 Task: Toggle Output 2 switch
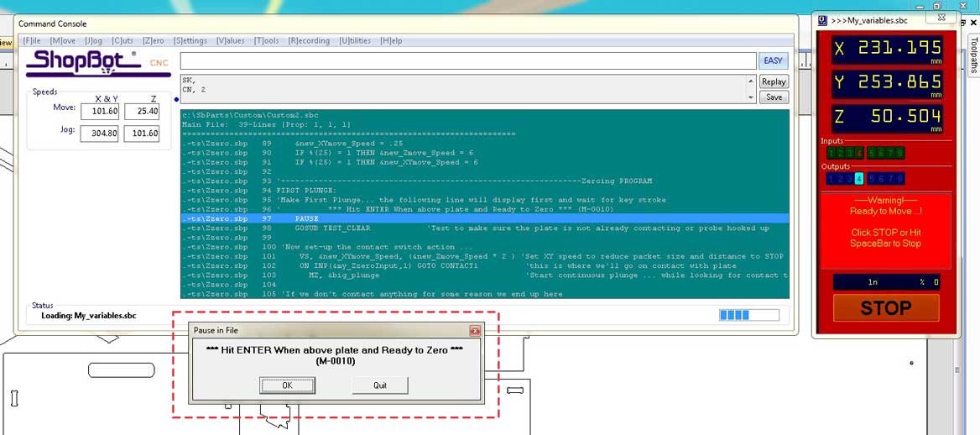click(x=841, y=178)
